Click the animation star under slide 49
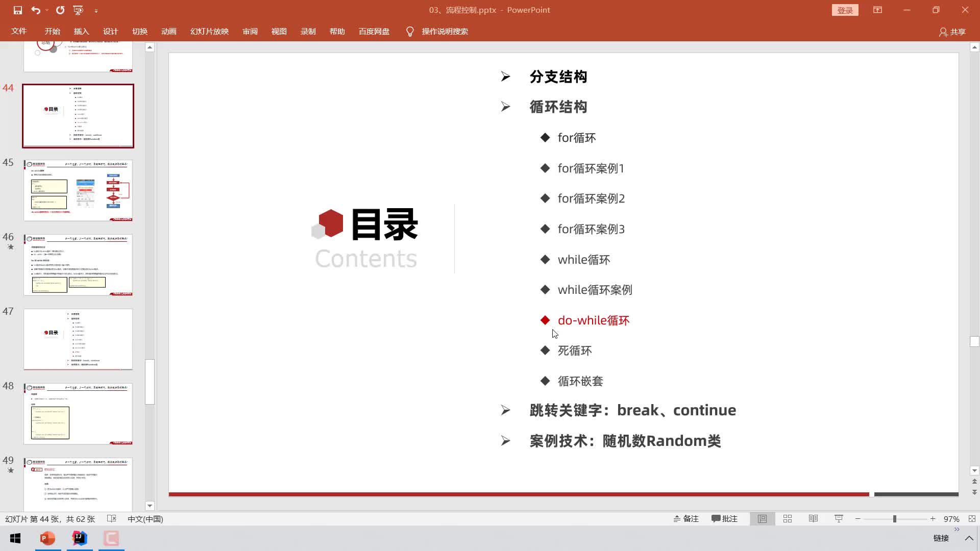Viewport: 980px width, 551px height. 10,470
